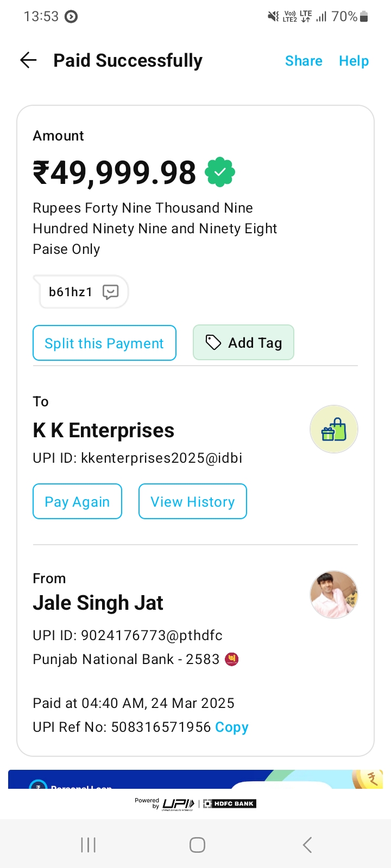
Task: Tap the b61hz1 payment note chip
Action: [x=72, y=292]
